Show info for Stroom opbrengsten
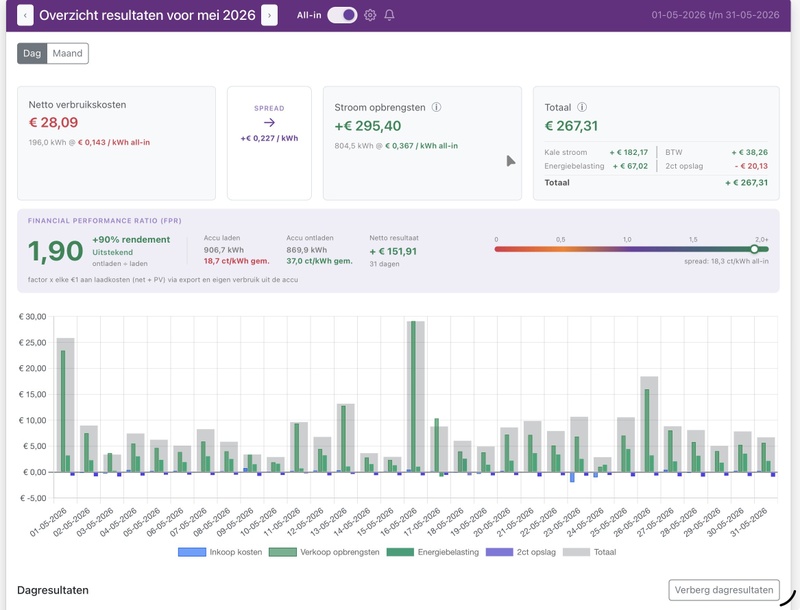Screen dimensions: 800x610 [436, 107]
